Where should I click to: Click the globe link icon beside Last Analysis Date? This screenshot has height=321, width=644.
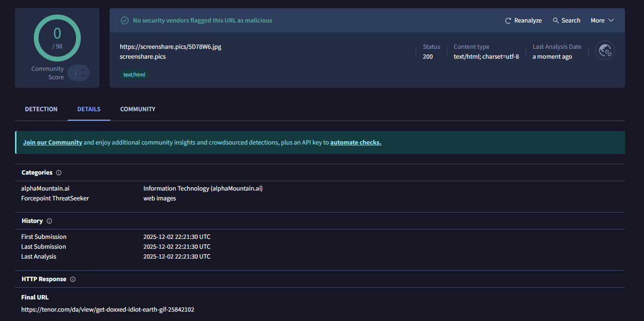(x=605, y=51)
